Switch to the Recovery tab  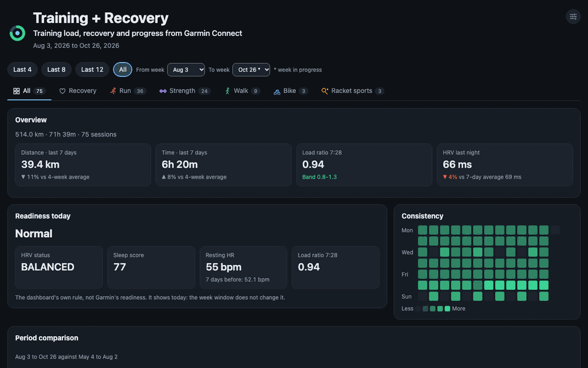[78, 91]
